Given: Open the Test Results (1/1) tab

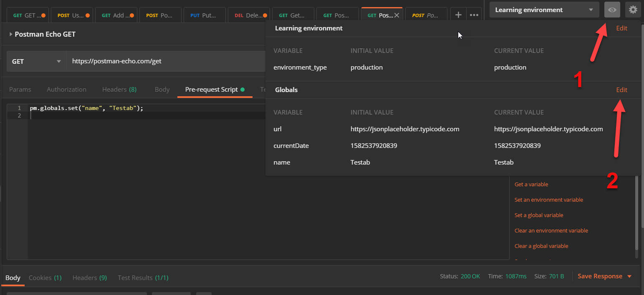Looking at the screenshot, I should coord(143,277).
